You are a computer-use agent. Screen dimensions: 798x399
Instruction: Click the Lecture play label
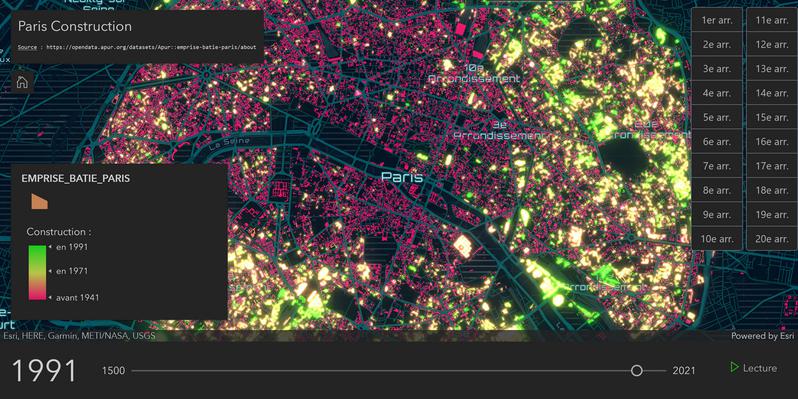tap(760, 368)
